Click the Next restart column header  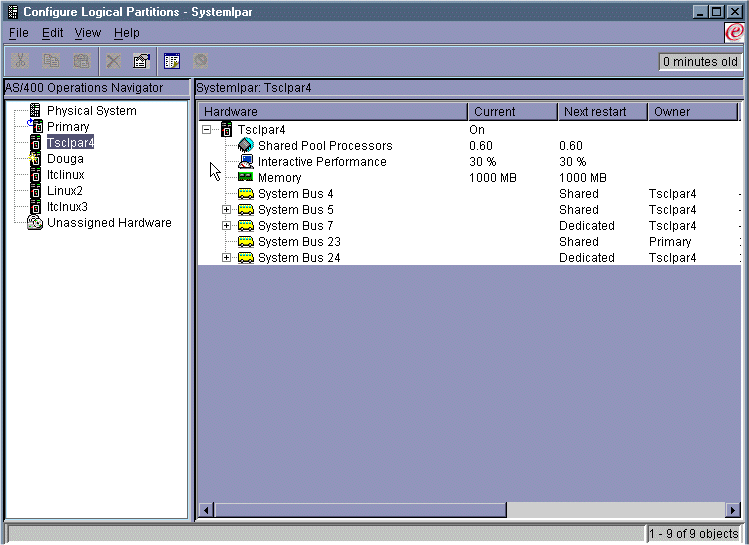pos(603,112)
